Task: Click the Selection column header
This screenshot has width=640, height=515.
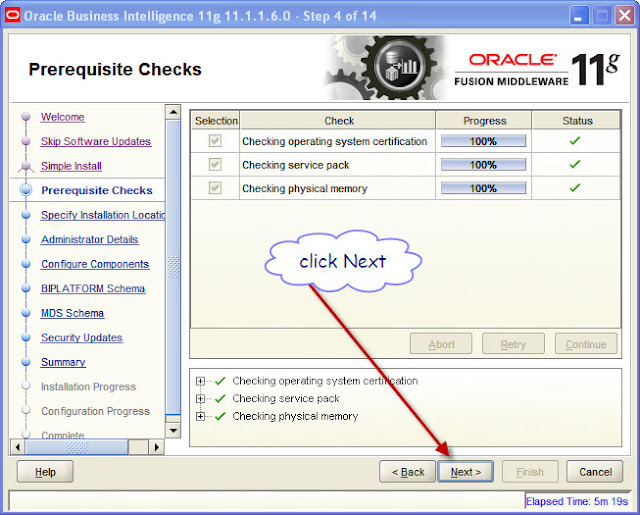Action: coord(216,121)
